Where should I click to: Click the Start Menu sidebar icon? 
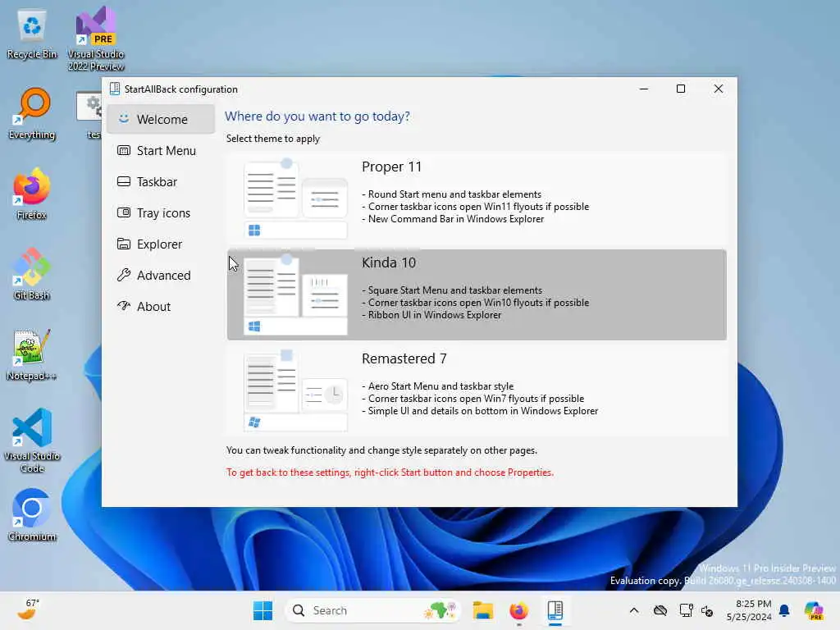(x=124, y=151)
